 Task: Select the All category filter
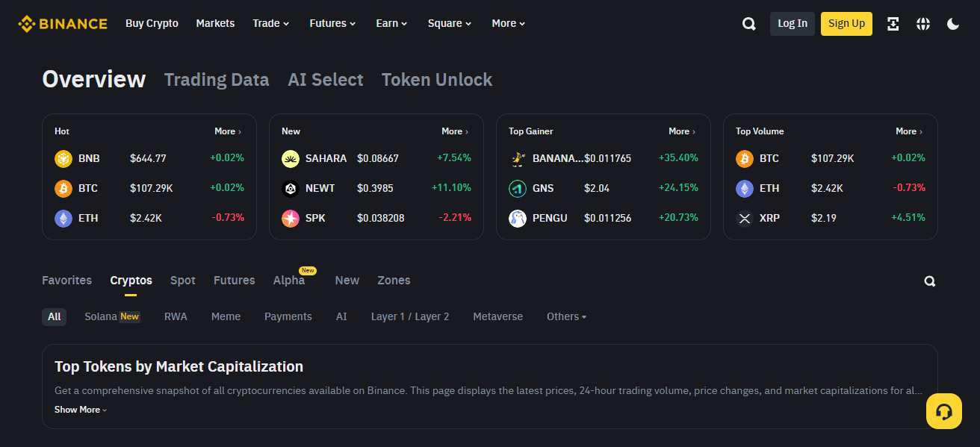(x=55, y=316)
